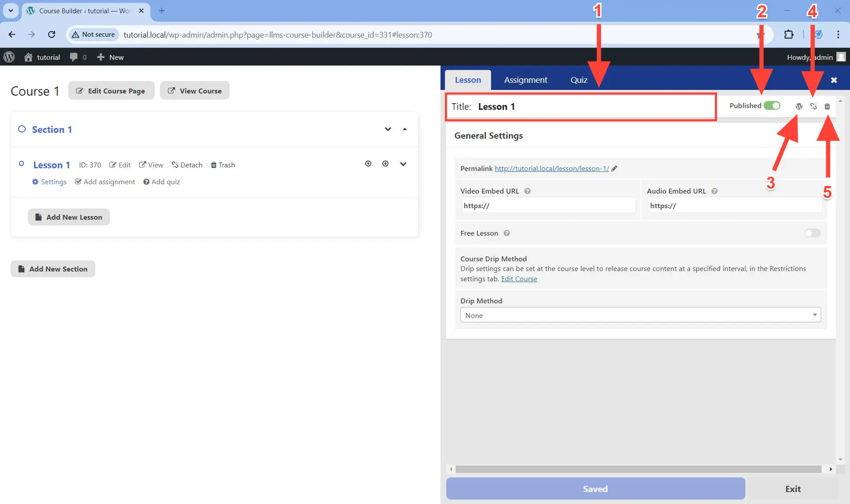Image resolution: width=850 pixels, height=504 pixels.
Task: Click the Course 1 title heading
Action: pos(35,91)
